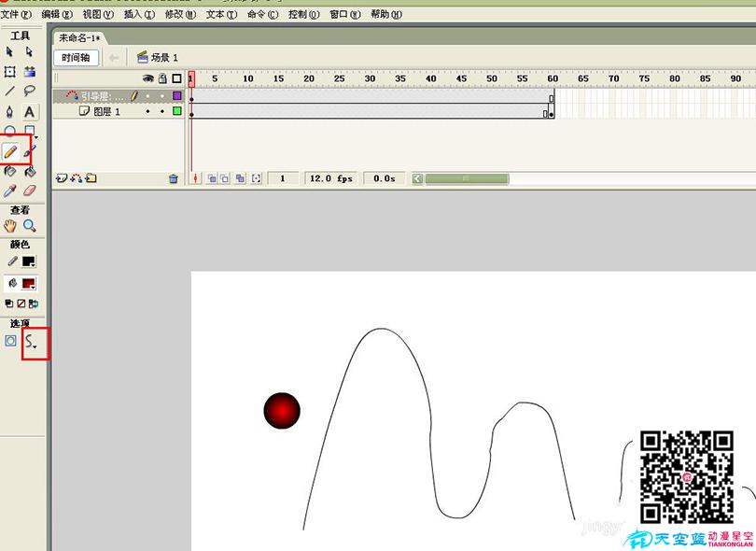Open the pencil mode dropdown option
756x551 pixels.
pyautogui.click(x=32, y=342)
